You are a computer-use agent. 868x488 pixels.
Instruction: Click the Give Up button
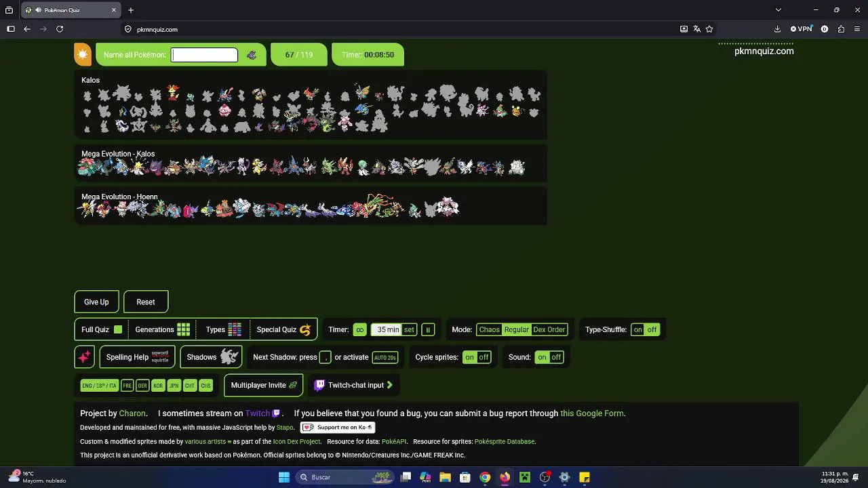[x=96, y=302]
